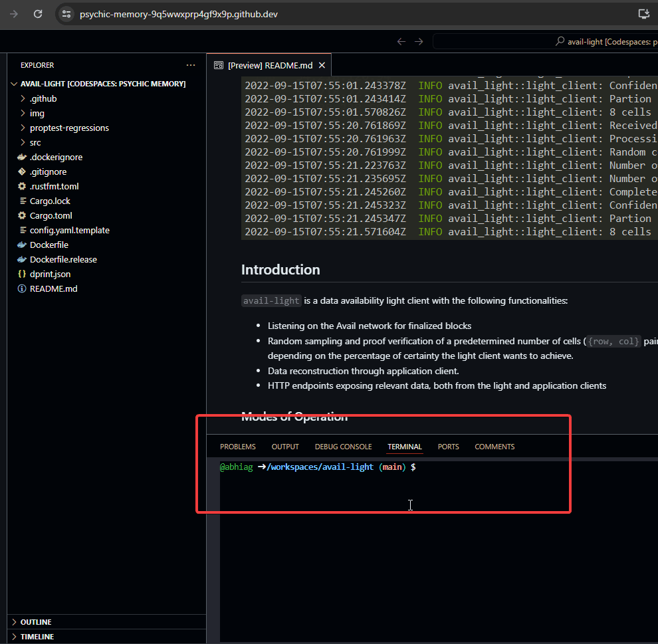Open the Dockerfile with whale icon
Image resolution: width=658 pixels, height=644 pixels.
49,245
